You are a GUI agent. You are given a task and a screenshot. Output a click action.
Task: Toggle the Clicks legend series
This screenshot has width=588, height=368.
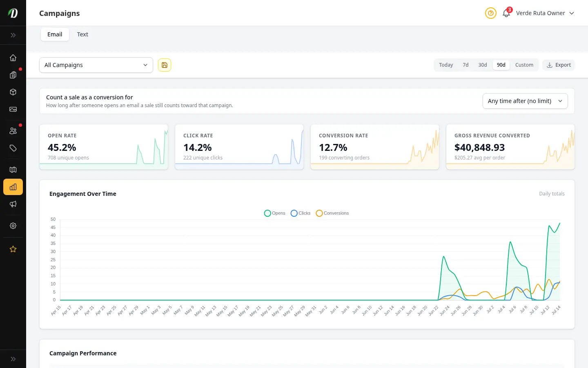pos(301,213)
